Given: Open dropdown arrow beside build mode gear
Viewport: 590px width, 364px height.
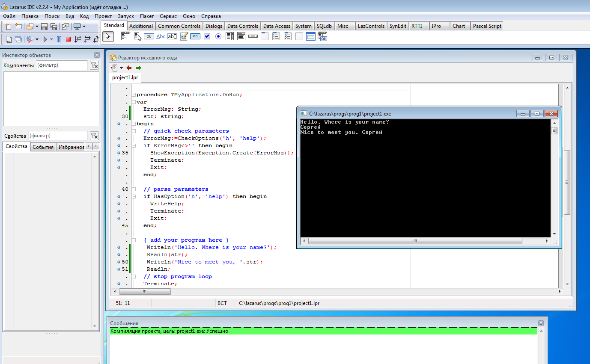Looking at the screenshot, I should coord(37,39).
